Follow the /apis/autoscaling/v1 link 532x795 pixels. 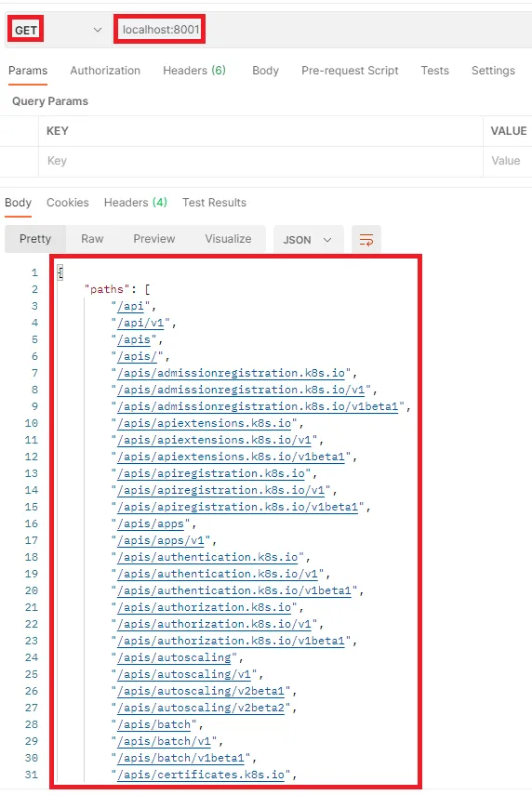click(184, 674)
